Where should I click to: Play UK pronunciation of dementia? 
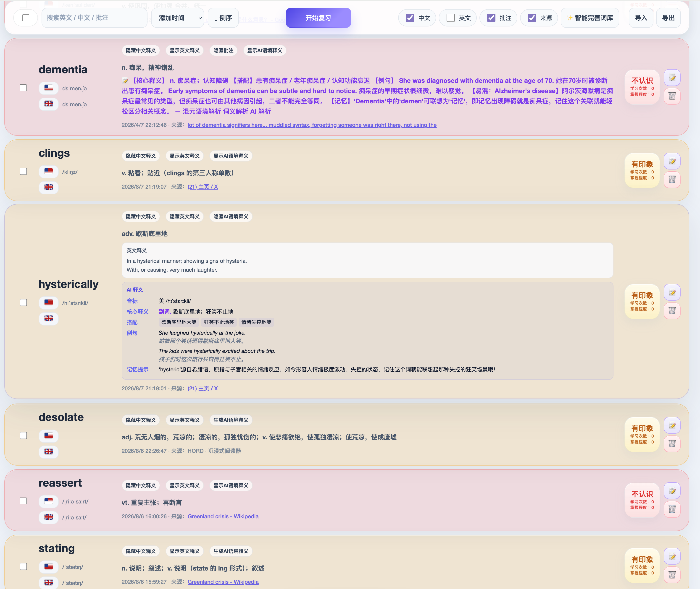coord(49,104)
